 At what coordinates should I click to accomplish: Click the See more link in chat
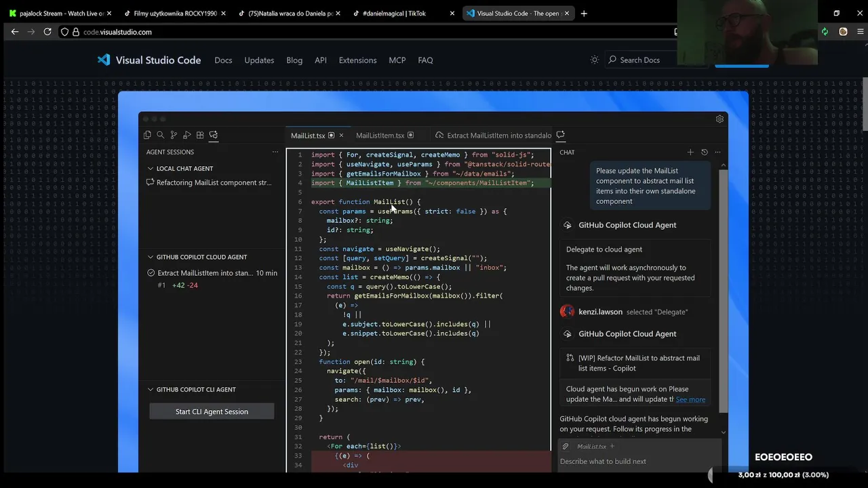[x=690, y=399]
